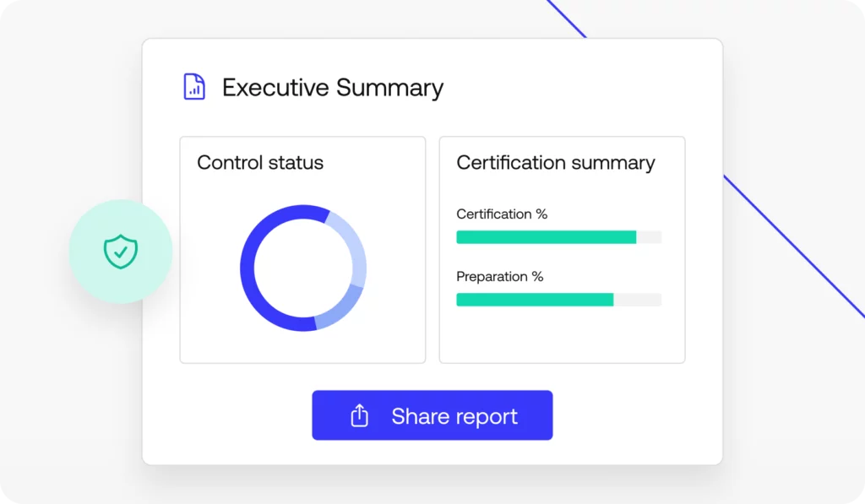Open the Certification summary card title
The width and height of the screenshot is (865, 504).
(x=555, y=162)
